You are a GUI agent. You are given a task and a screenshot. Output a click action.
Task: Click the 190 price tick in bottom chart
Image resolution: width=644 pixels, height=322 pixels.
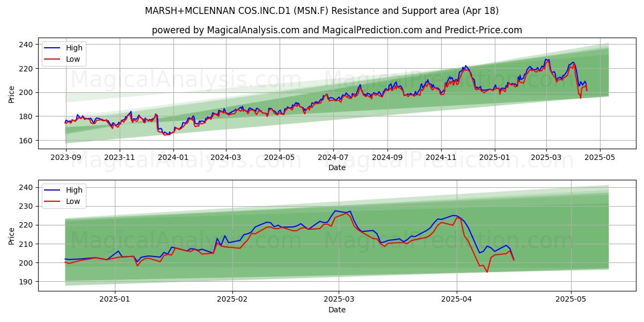tap(27, 282)
